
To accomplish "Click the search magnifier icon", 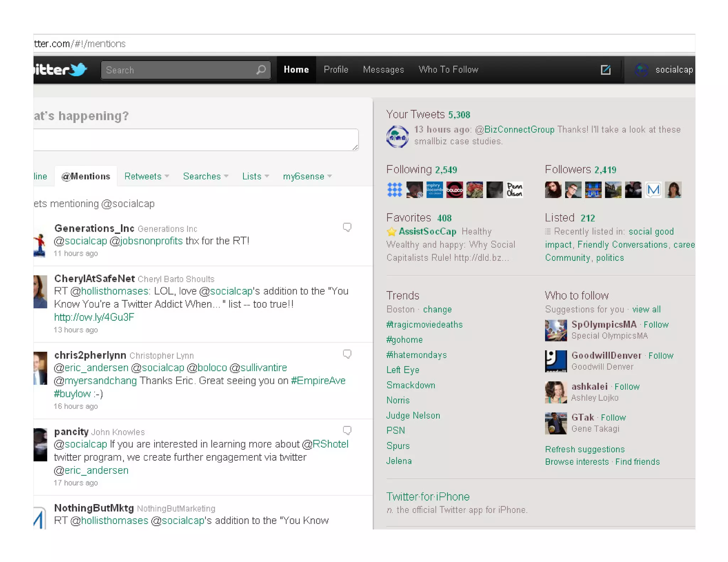I will pos(261,70).
